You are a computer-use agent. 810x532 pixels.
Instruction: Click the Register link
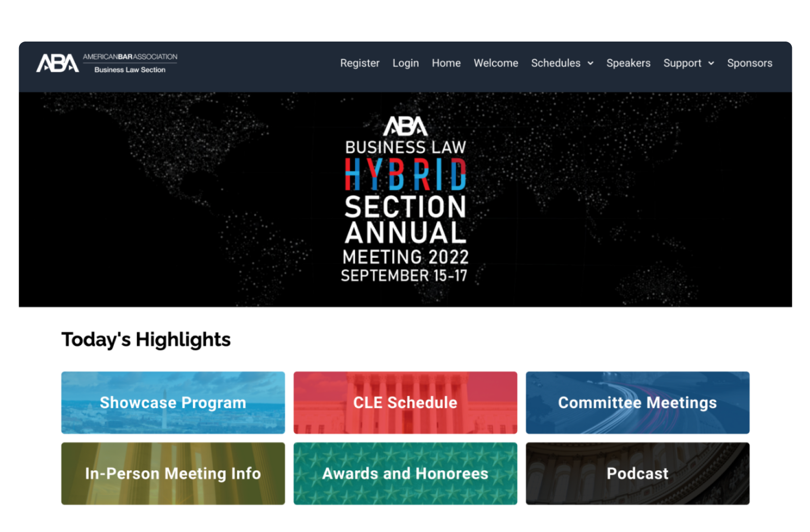[360, 63]
